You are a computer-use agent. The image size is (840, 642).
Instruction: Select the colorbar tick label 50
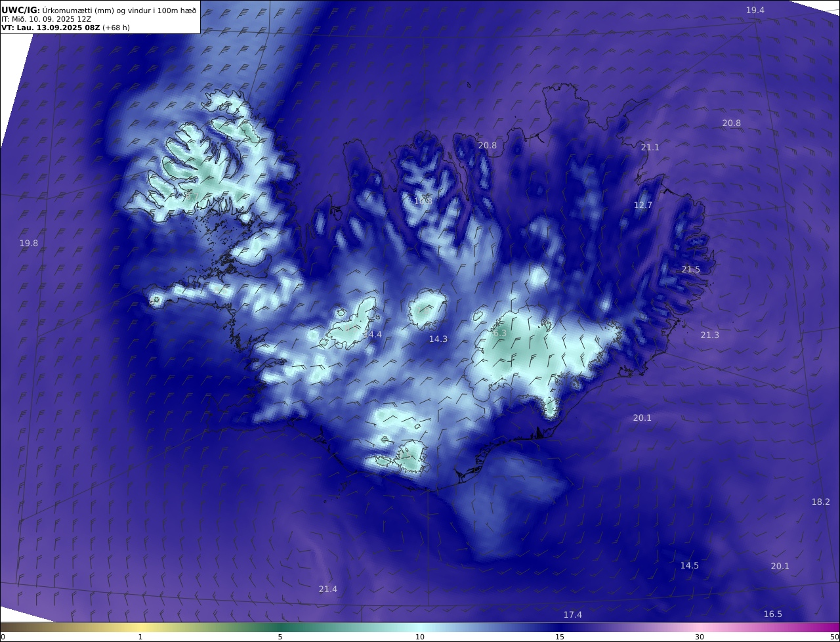point(834,637)
